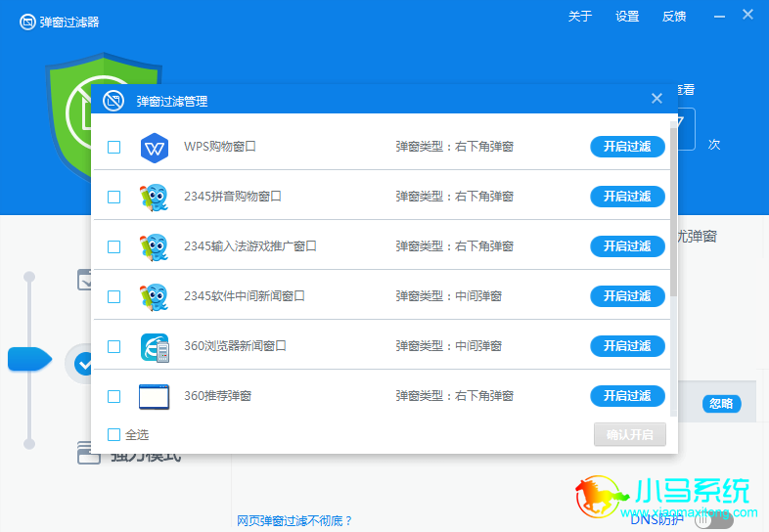Open the 反馈 menu

pos(674,17)
